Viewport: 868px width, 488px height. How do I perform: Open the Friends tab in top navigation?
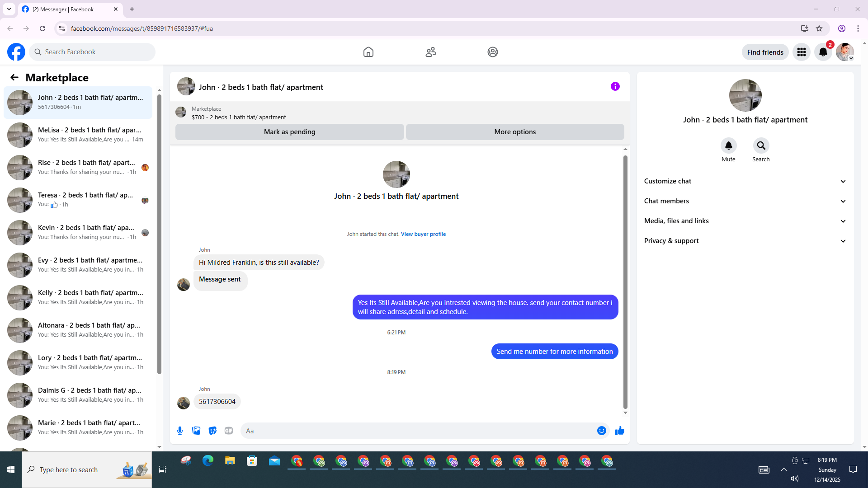[x=430, y=52]
